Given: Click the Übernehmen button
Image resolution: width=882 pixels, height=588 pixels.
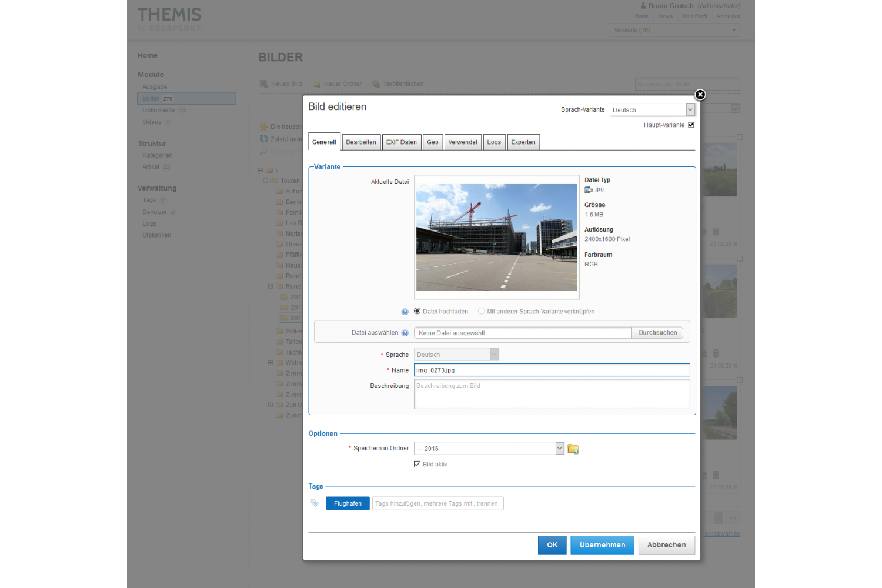Looking at the screenshot, I should click(x=602, y=545).
